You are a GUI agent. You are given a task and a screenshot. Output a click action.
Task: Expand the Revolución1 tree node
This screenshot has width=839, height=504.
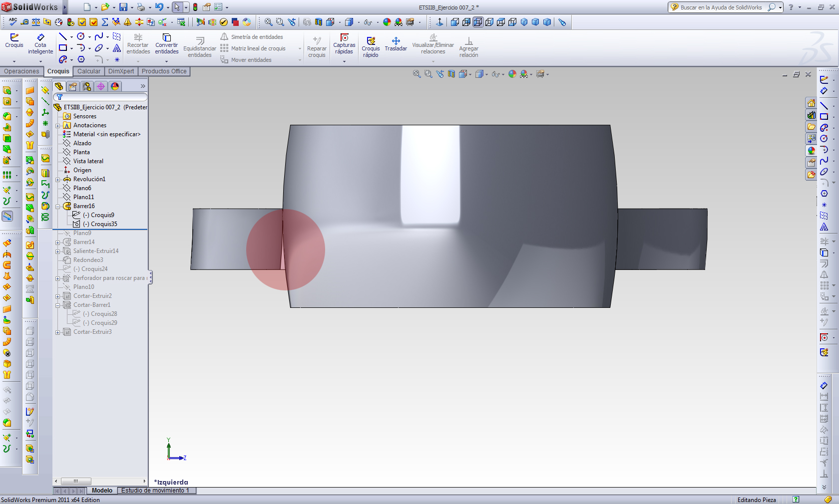click(x=57, y=180)
